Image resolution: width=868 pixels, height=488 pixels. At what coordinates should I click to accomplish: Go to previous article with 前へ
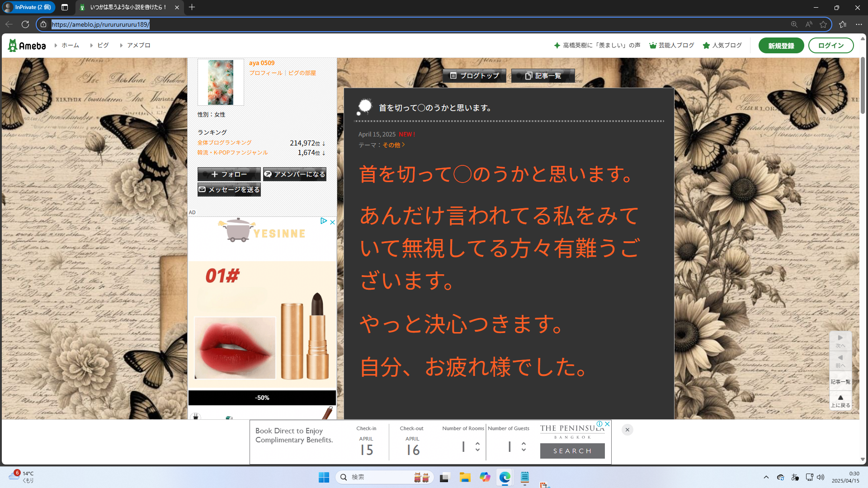[840, 361]
